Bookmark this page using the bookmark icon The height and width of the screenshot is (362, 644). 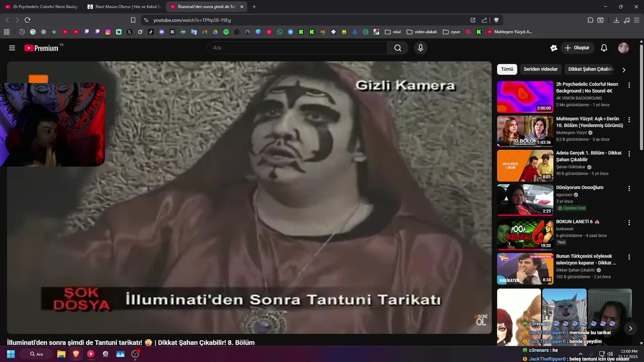[133, 20]
